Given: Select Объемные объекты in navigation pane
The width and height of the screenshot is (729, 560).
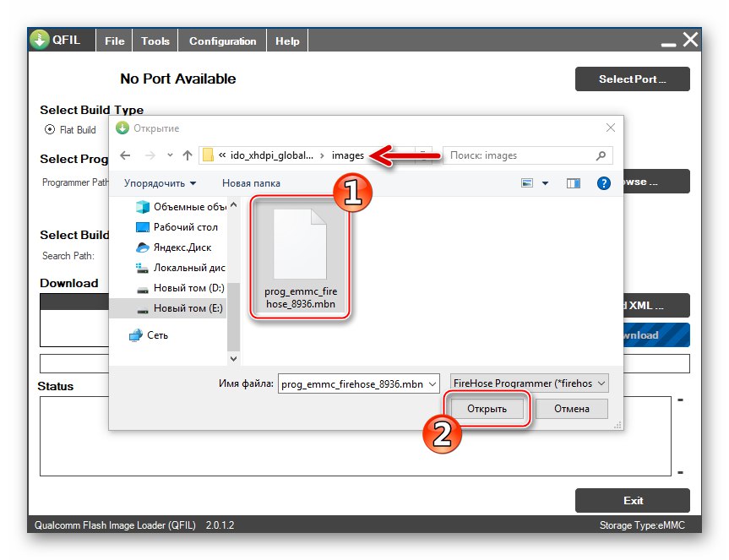Looking at the screenshot, I should point(181,207).
